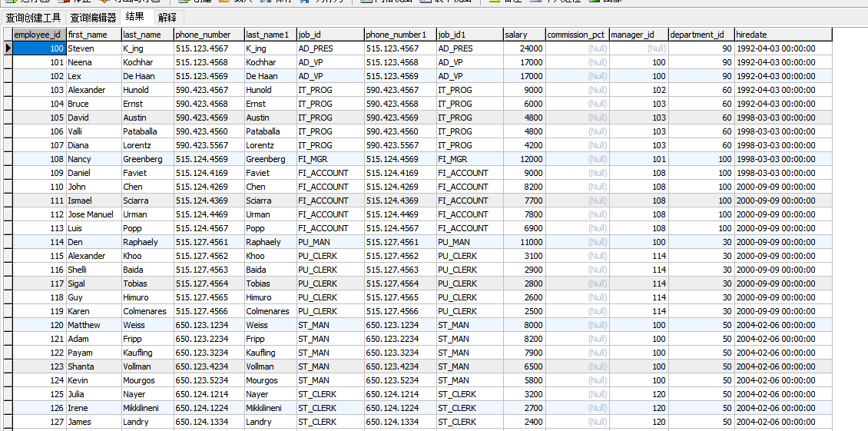Viewport: 868px width, 431px height.
Task: Switch to the 查询创建工具 tab
Action: click(x=33, y=18)
